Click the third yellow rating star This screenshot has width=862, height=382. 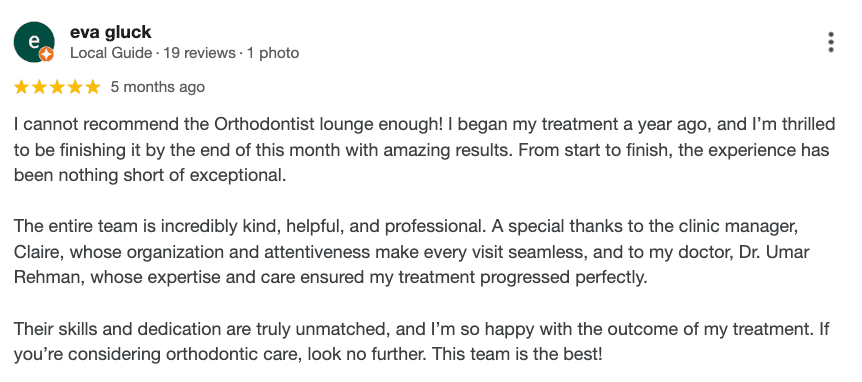[x=57, y=87]
